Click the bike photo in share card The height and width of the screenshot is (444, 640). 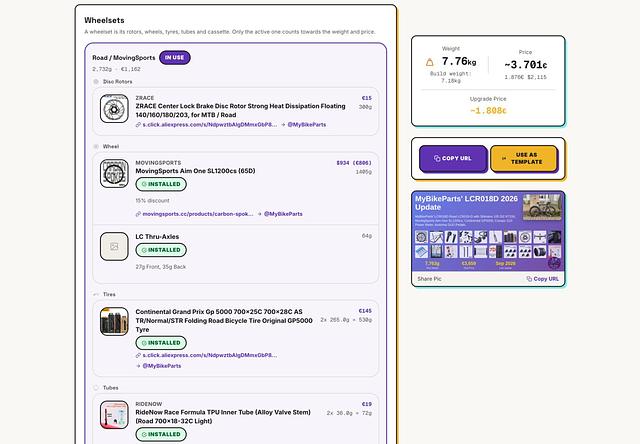[542, 207]
